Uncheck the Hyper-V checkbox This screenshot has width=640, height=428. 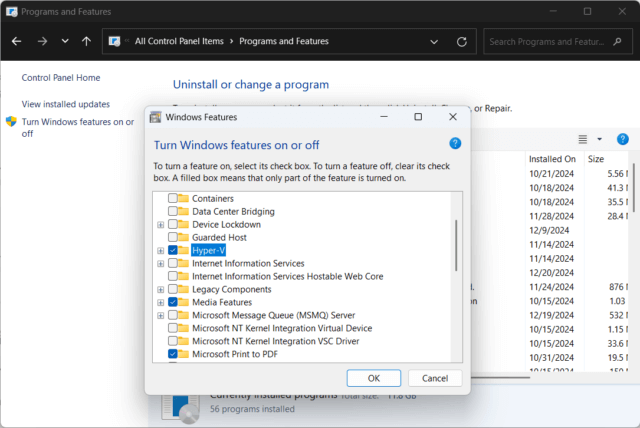(x=173, y=250)
